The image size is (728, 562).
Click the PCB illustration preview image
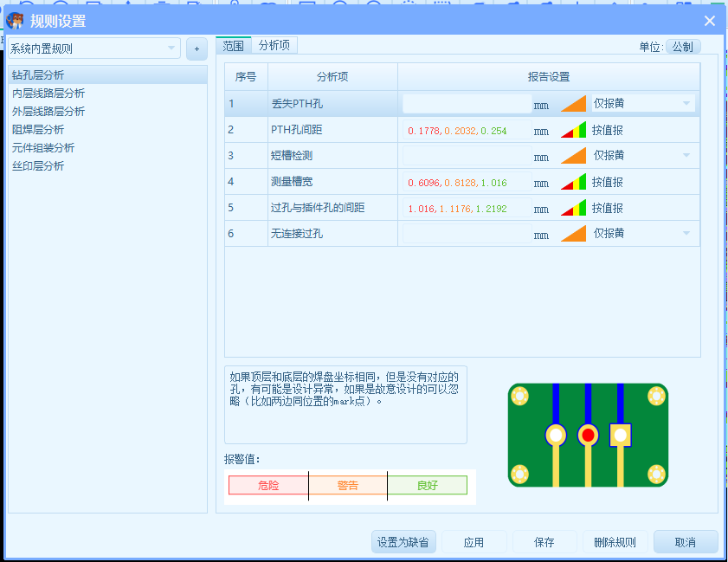click(588, 435)
